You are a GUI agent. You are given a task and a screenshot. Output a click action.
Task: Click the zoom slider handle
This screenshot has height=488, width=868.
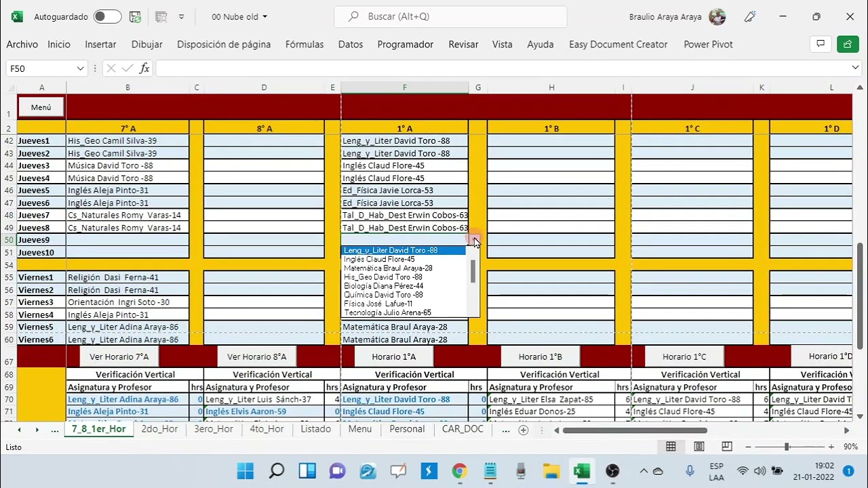(787, 447)
